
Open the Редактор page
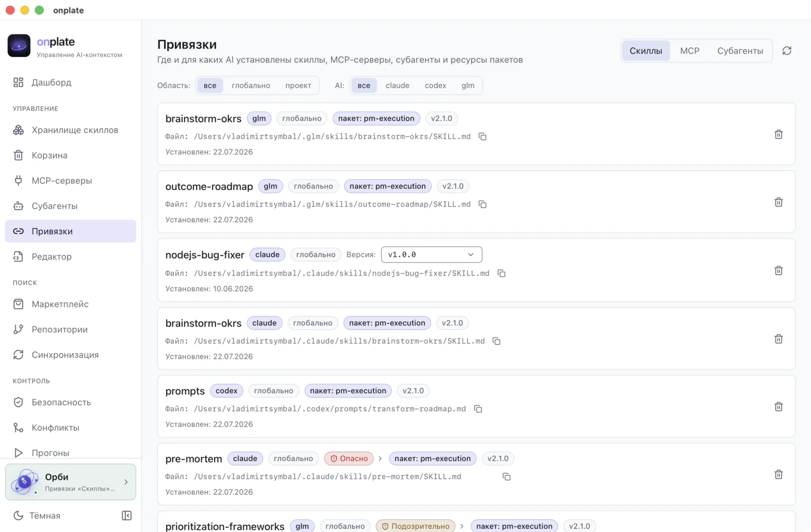pos(70,257)
